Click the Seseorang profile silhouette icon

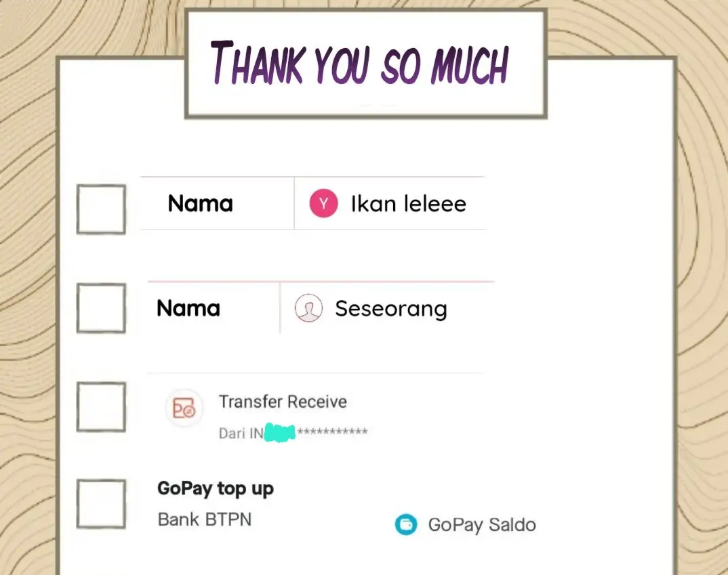point(308,308)
